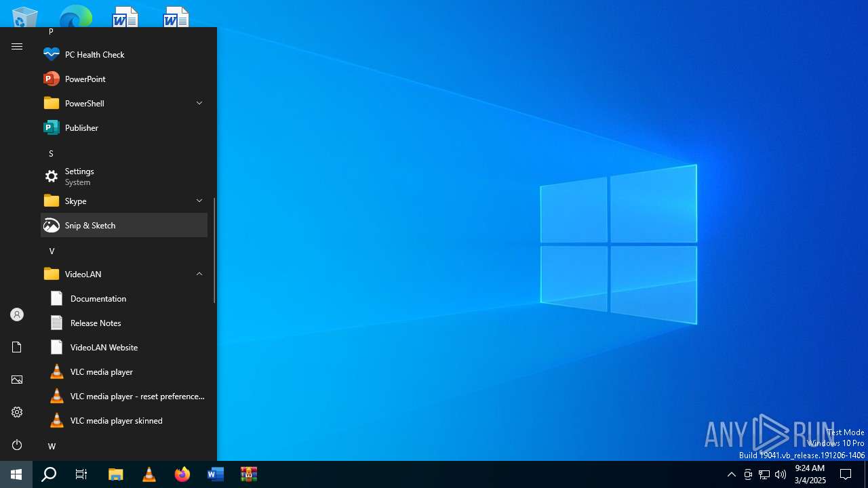Viewport: 868px width, 488px height.
Task: Open taskbar Search
Action: (49, 474)
